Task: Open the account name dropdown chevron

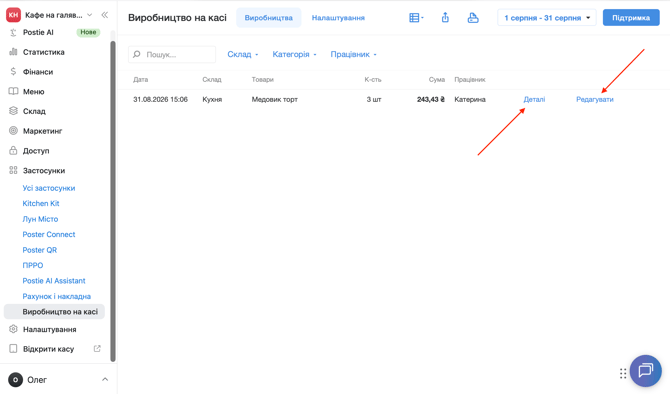Action: (x=90, y=15)
